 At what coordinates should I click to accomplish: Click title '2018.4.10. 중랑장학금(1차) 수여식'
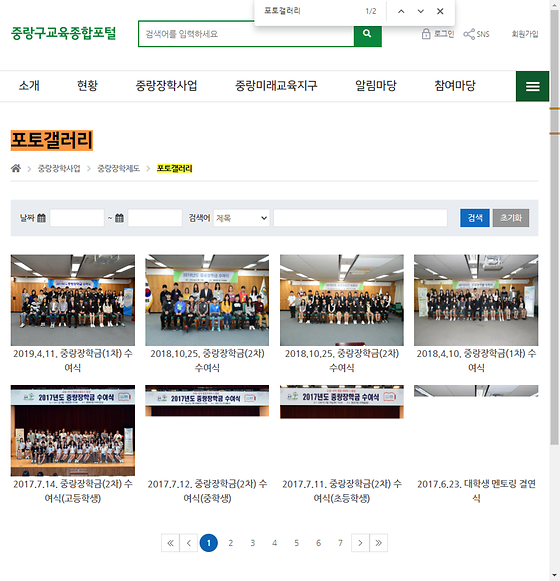476,361
